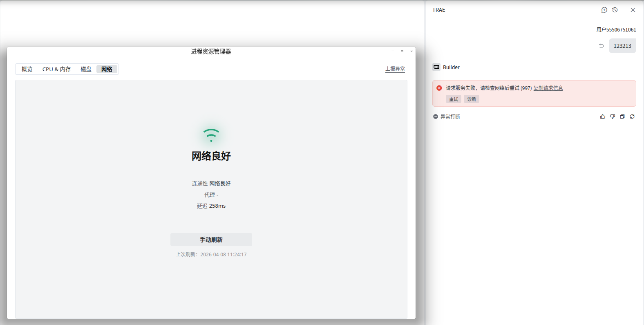This screenshot has width=644, height=325.
Task: Open the 上报异常 link
Action: [395, 69]
